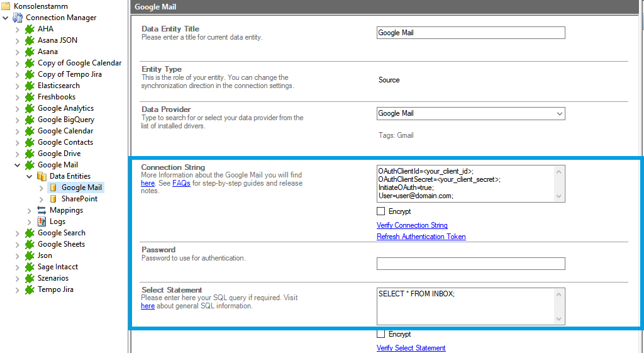Click the SharePoint data entity icon
The height and width of the screenshot is (353, 644).
click(x=54, y=199)
